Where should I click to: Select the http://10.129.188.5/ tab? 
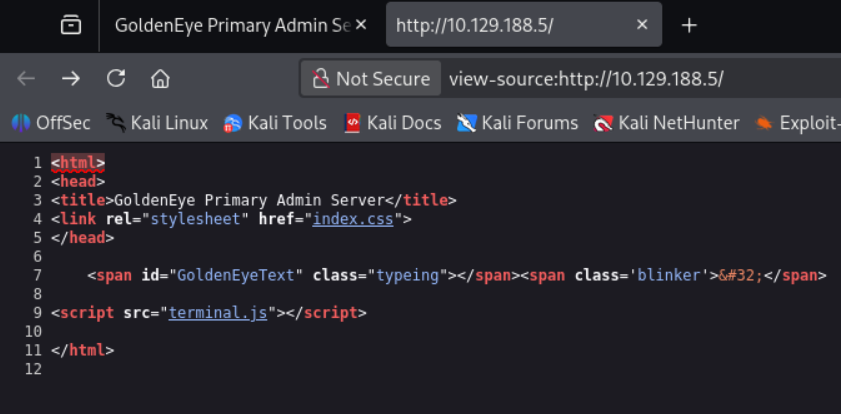pyautogui.click(x=523, y=25)
